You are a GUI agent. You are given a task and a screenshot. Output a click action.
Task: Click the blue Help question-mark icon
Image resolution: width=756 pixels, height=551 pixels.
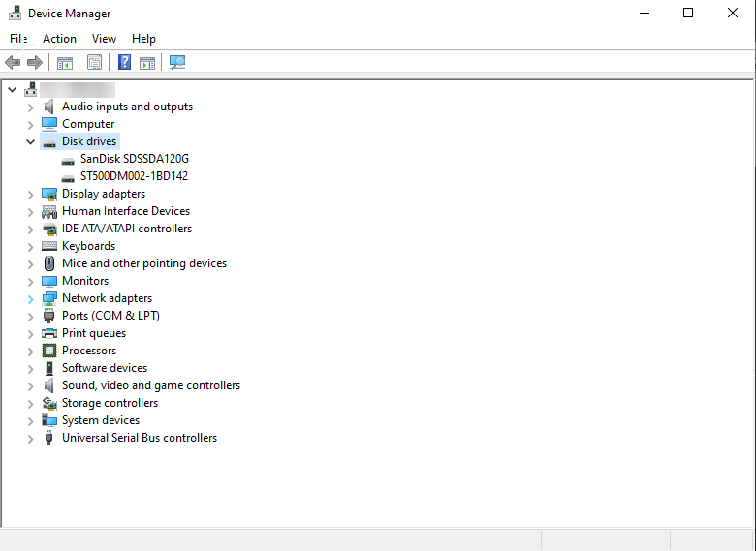coord(124,62)
